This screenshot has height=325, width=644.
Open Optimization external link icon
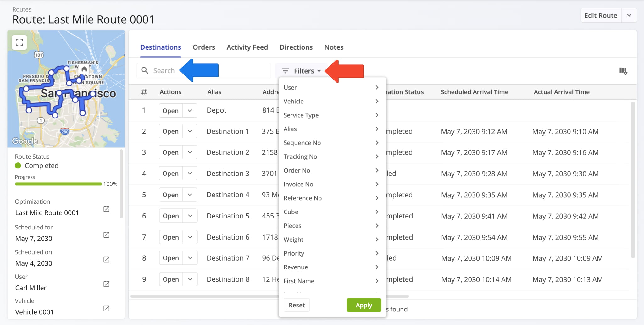pos(107,209)
